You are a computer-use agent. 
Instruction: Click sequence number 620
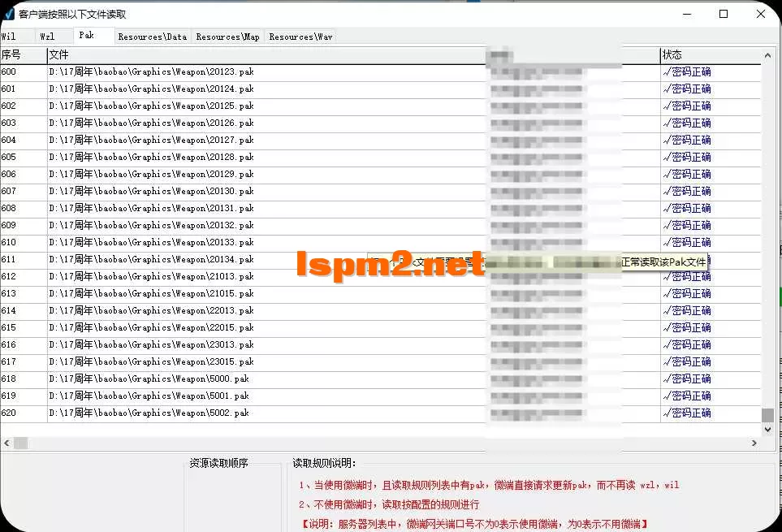(x=8, y=413)
